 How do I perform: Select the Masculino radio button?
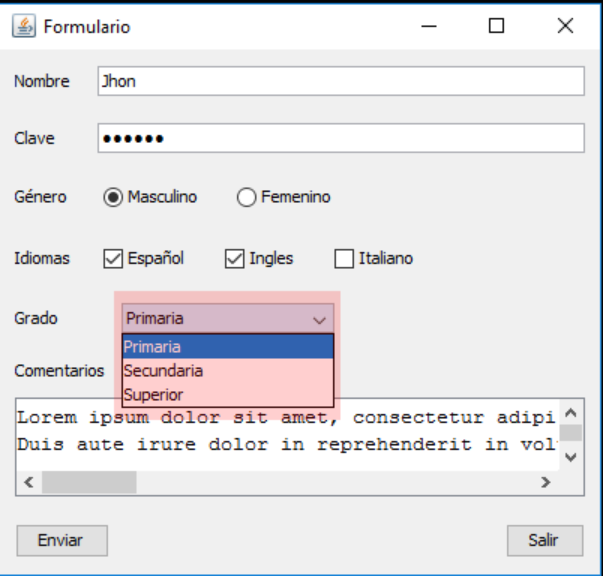(x=113, y=197)
